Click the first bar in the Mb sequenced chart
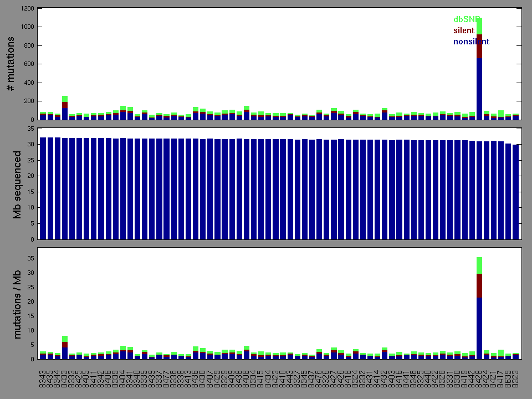The image size is (532, 399). tap(43, 188)
